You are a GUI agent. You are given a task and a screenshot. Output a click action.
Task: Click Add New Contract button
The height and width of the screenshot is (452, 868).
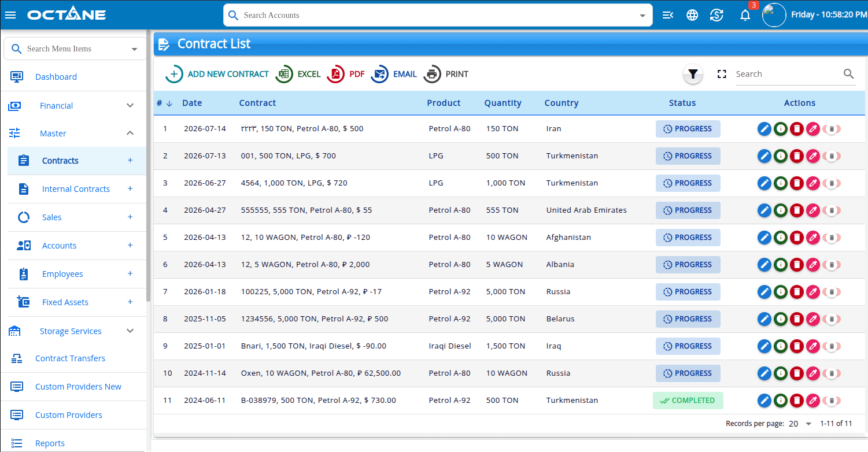[x=217, y=74]
